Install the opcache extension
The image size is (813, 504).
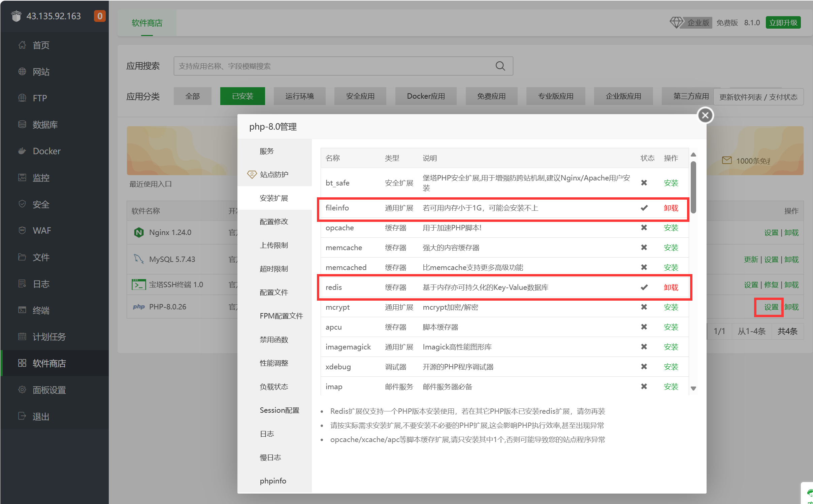coord(671,228)
